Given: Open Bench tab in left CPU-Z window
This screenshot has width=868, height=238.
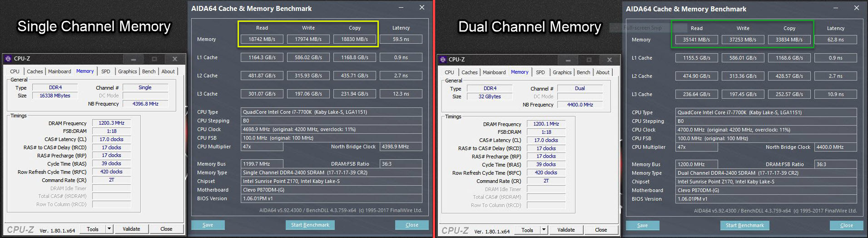Looking at the screenshot, I should coord(149,71).
